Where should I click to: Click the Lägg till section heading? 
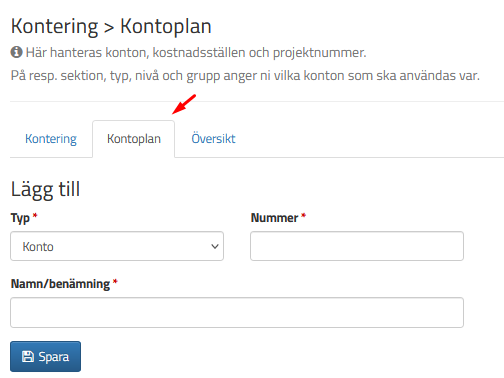click(x=45, y=189)
